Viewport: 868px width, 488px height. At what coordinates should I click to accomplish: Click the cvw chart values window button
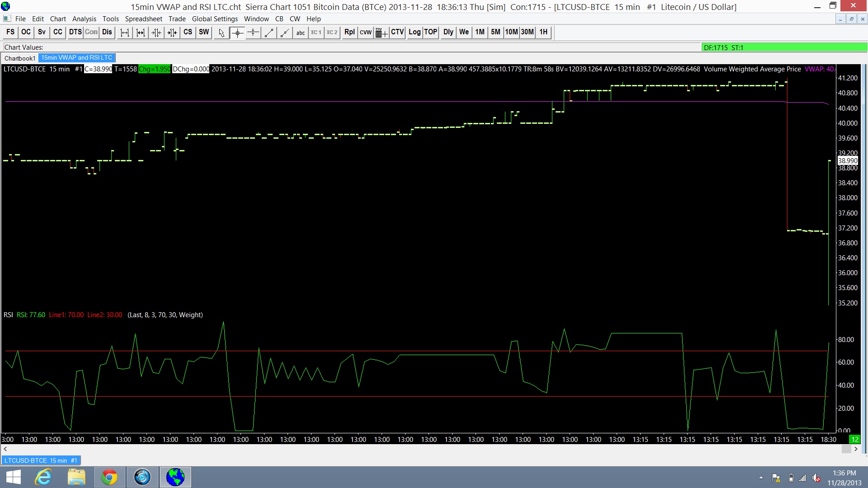click(366, 32)
